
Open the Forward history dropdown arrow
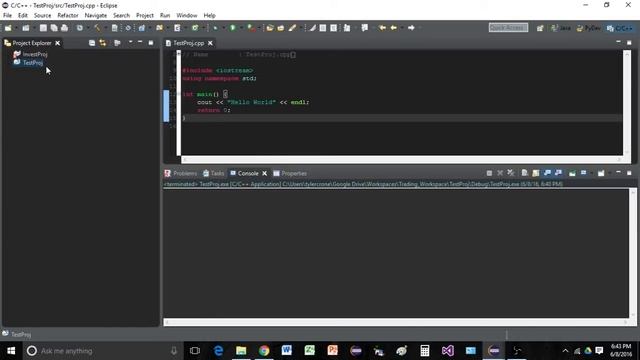point(419,28)
